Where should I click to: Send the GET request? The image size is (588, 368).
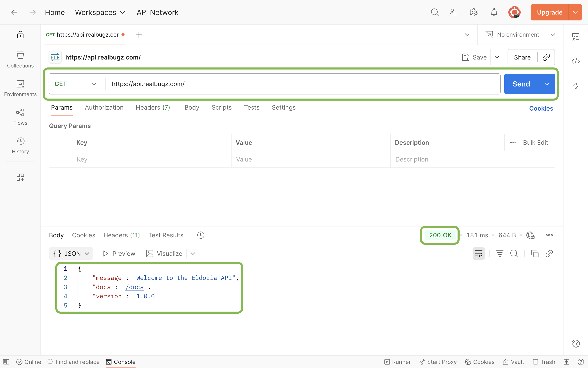coord(521,84)
